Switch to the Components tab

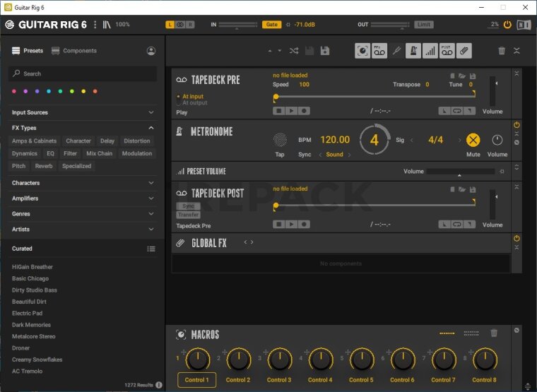[74, 51]
